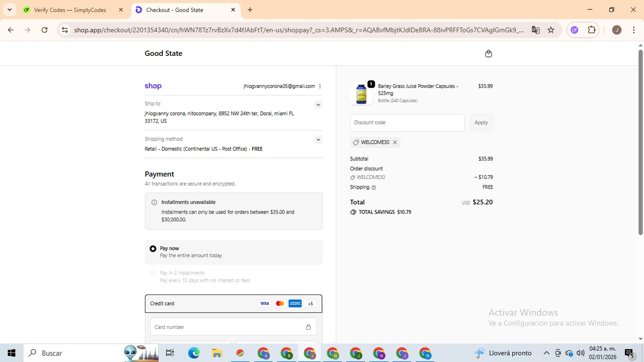Click the American Express logo
Viewport: 644px width, 362px height.
295,304
